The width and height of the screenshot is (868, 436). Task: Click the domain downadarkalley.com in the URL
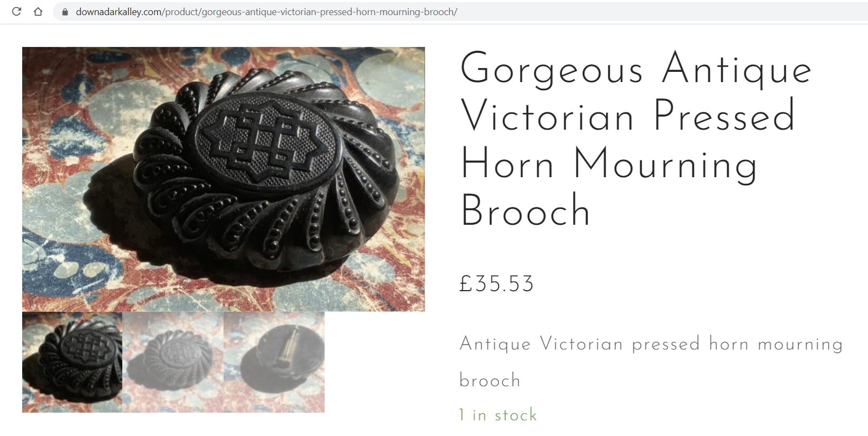pos(119,12)
